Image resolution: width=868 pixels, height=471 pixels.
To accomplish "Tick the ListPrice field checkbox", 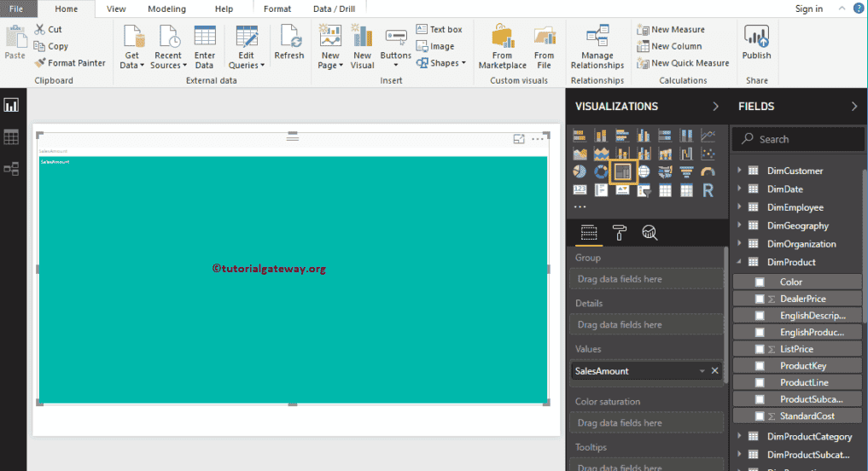I will (x=760, y=349).
